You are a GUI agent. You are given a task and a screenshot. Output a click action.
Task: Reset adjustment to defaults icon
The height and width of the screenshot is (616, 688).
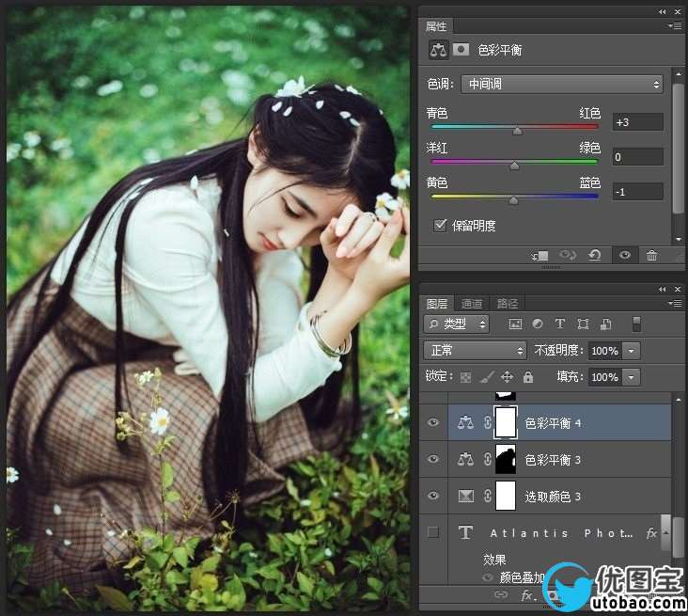click(595, 255)
